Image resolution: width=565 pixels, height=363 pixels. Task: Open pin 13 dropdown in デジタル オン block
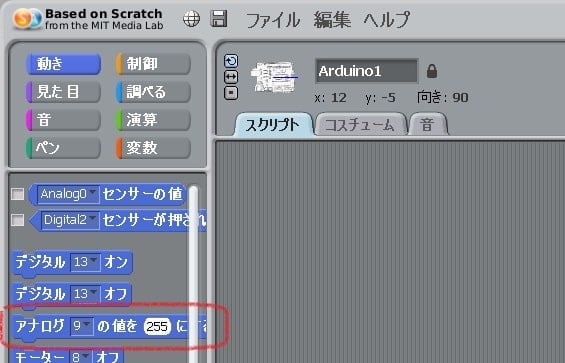(85, 262)
